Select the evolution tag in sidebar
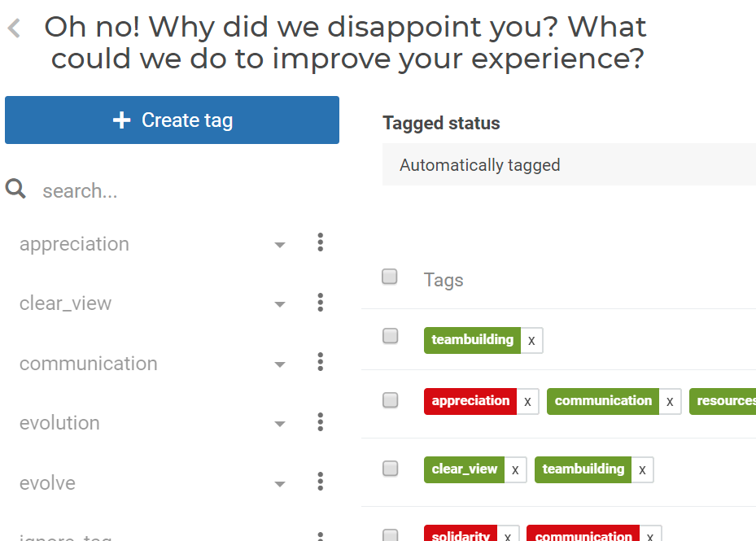 coord(59,423)
